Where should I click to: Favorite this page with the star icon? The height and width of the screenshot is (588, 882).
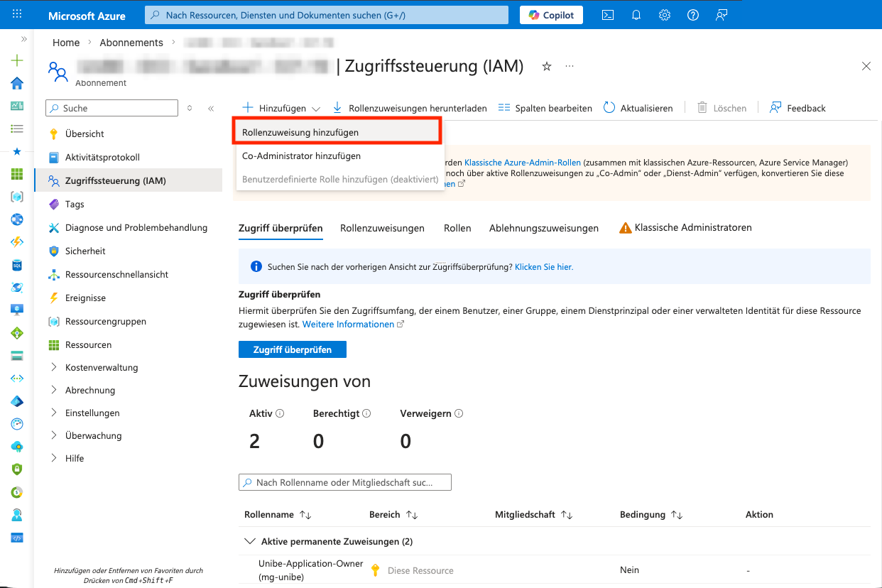point(547,66)
